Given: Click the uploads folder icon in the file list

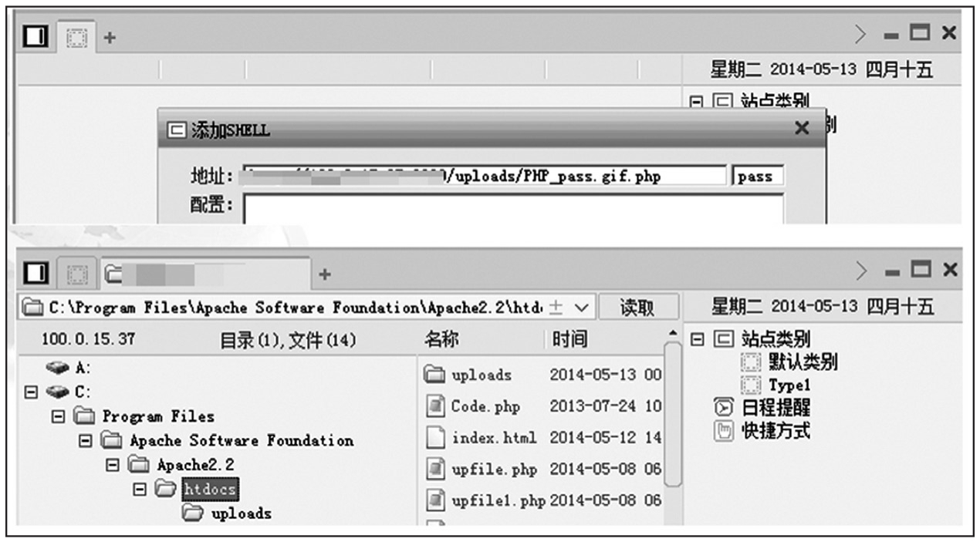Looking at the screenshot, I should 436,375.
